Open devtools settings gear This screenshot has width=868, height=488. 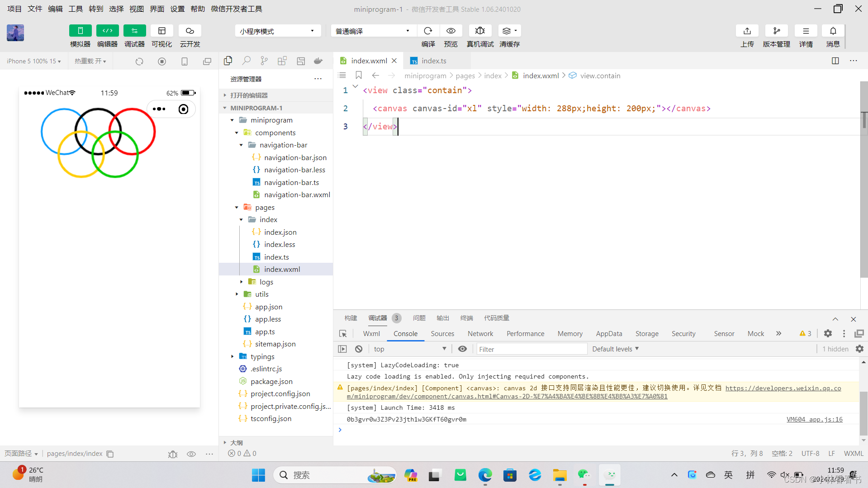[828, 333]
